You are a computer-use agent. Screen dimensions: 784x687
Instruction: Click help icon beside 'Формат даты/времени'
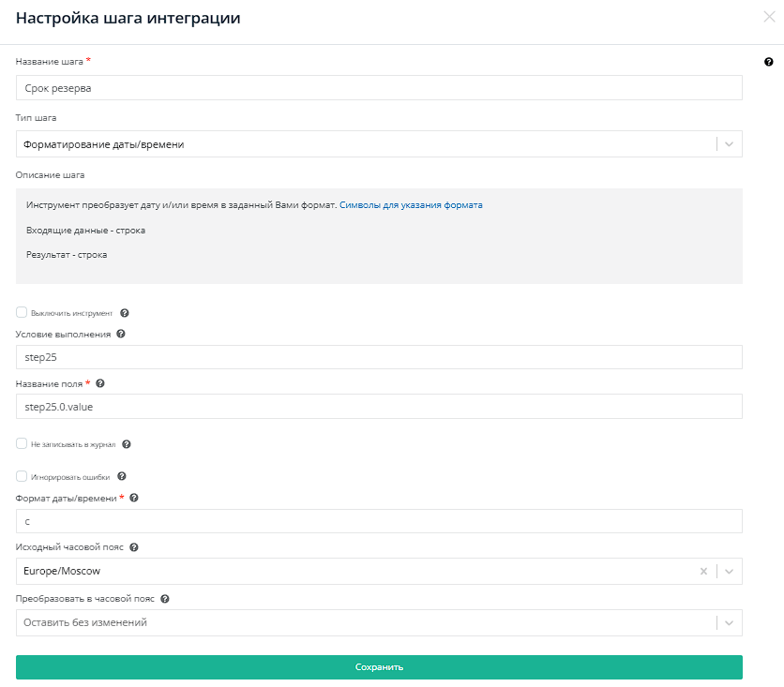(x=134, y=498)
